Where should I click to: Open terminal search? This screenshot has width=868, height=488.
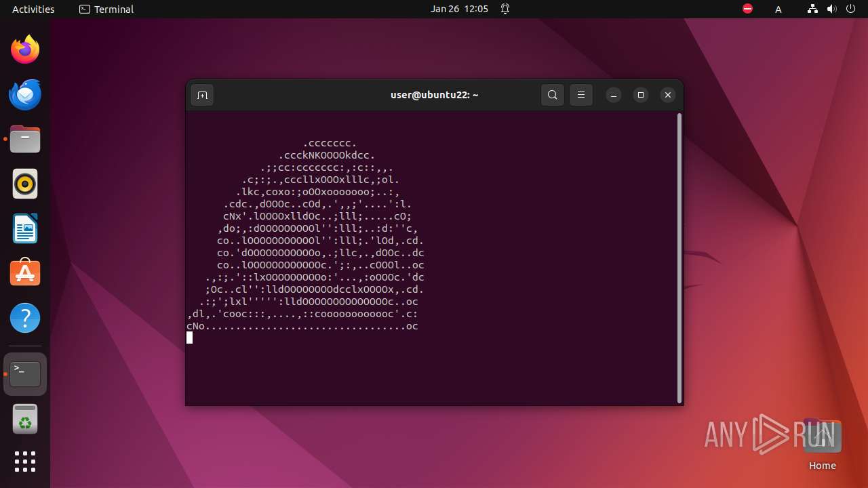click(553, 95)
